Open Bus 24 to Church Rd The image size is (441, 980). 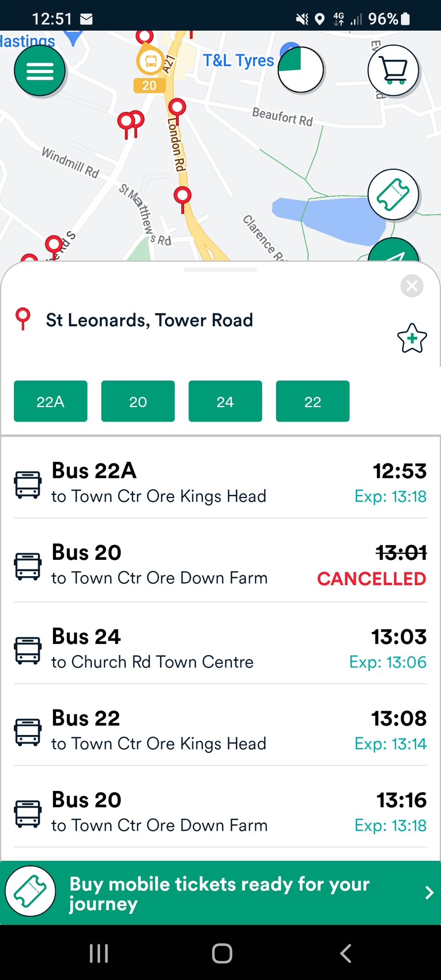pyautogui.click(x=220, y=649)
